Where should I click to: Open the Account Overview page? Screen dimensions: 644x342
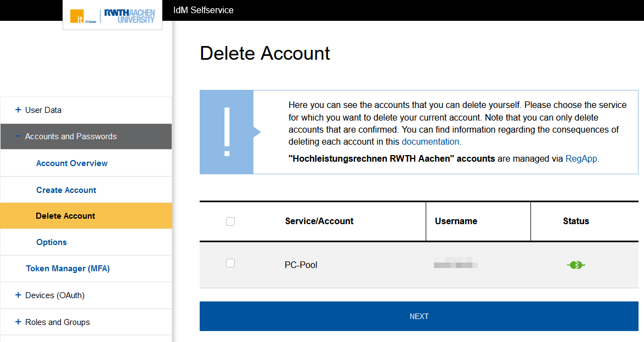pos(72,163)
